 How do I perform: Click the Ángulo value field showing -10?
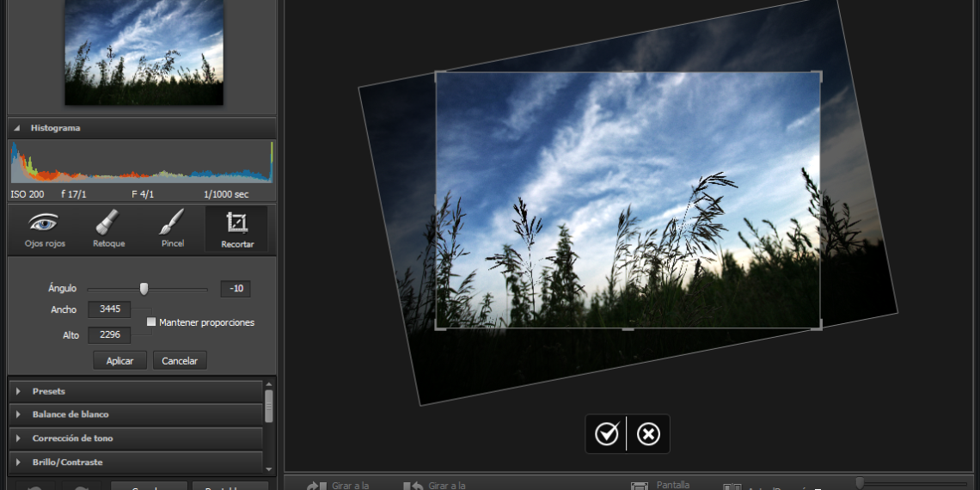tap(236, 289)
